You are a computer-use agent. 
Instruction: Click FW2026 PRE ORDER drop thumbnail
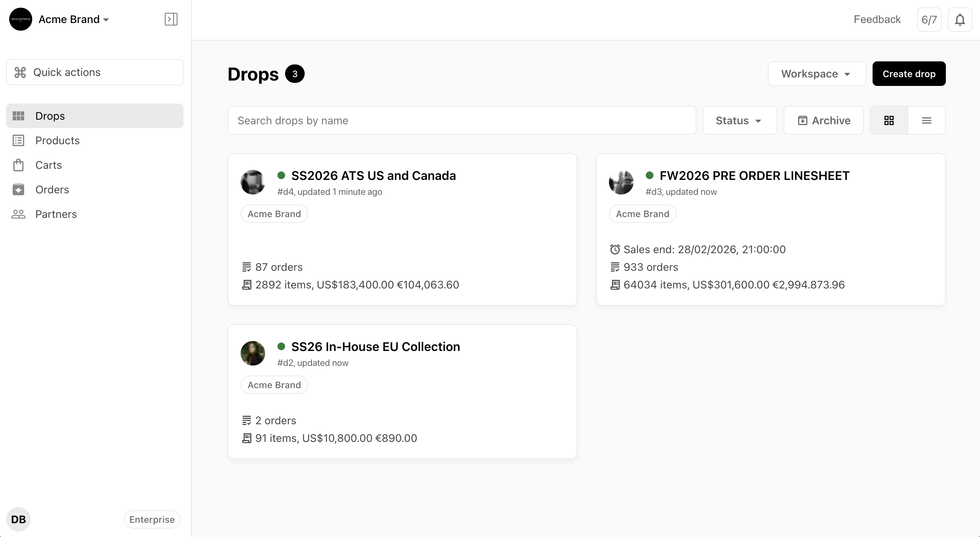pos(621,182)
